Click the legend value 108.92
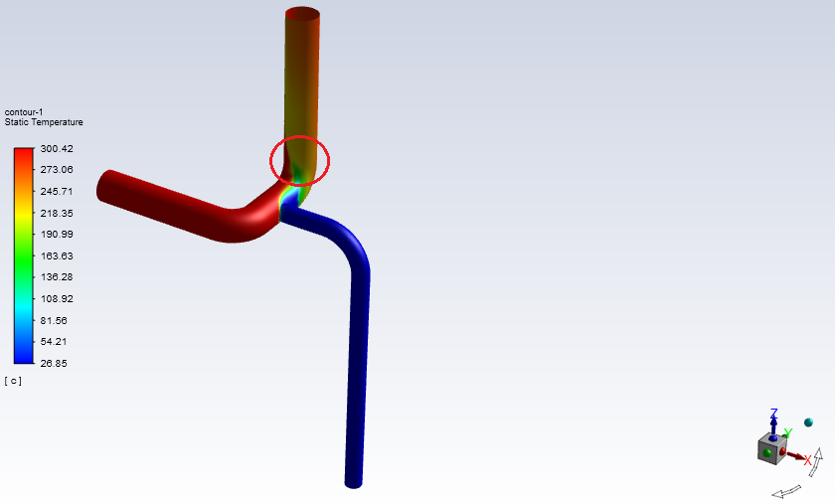 click(x=57, y=299)
